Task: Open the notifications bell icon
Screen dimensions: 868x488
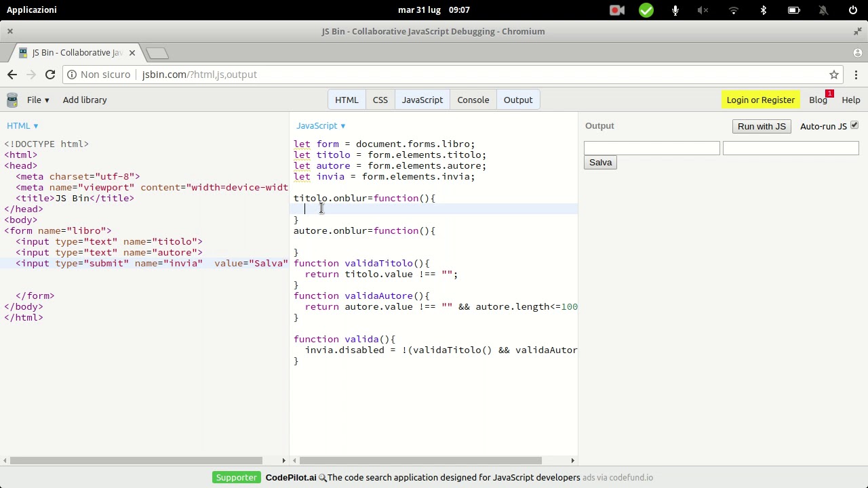Action: [x=823, y=10]
